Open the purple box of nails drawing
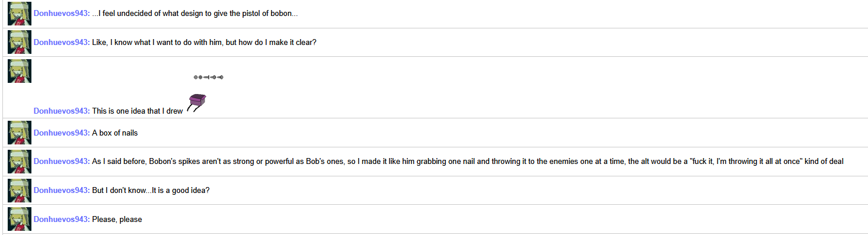 (197, 103)
